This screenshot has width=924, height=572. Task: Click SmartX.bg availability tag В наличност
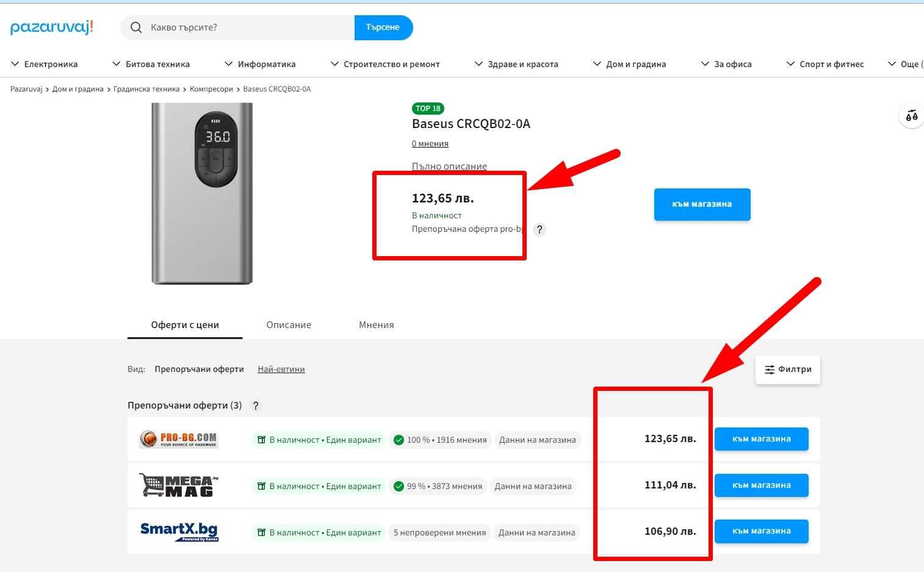319,532
